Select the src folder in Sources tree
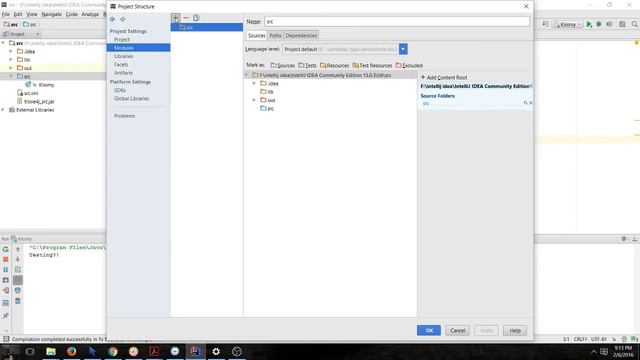Image resolution: width=640 pixels, height=360 pixels. [267, 109]
